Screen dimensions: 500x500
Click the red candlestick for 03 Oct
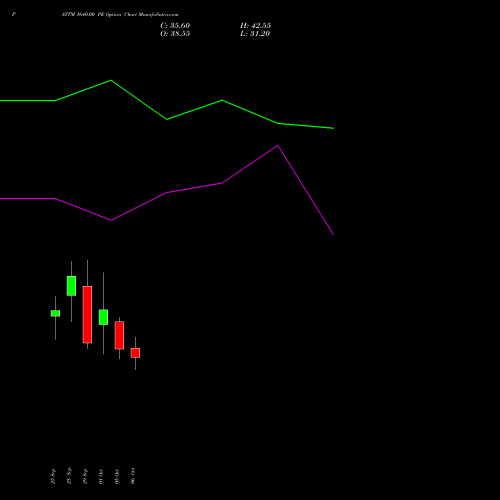click(x=119, y=335)
